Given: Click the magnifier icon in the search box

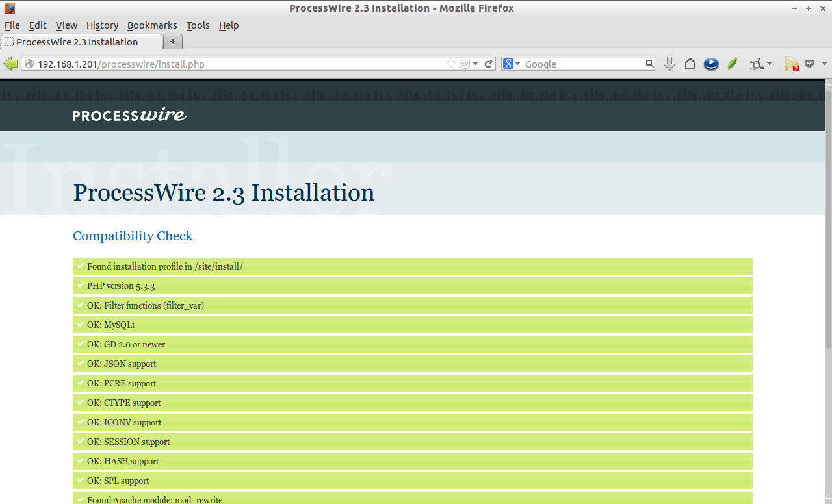Looking at the screenshot, I should [649, 64].
